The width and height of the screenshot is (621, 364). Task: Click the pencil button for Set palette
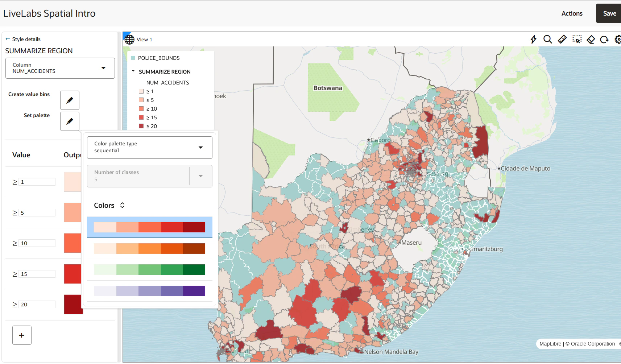[x=70, y=121]
